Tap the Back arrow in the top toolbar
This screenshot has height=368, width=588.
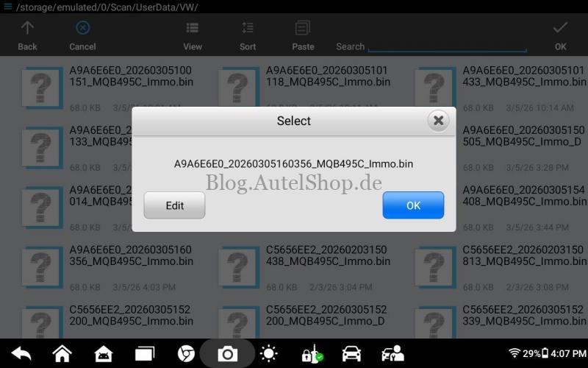(x=27, y=35)
